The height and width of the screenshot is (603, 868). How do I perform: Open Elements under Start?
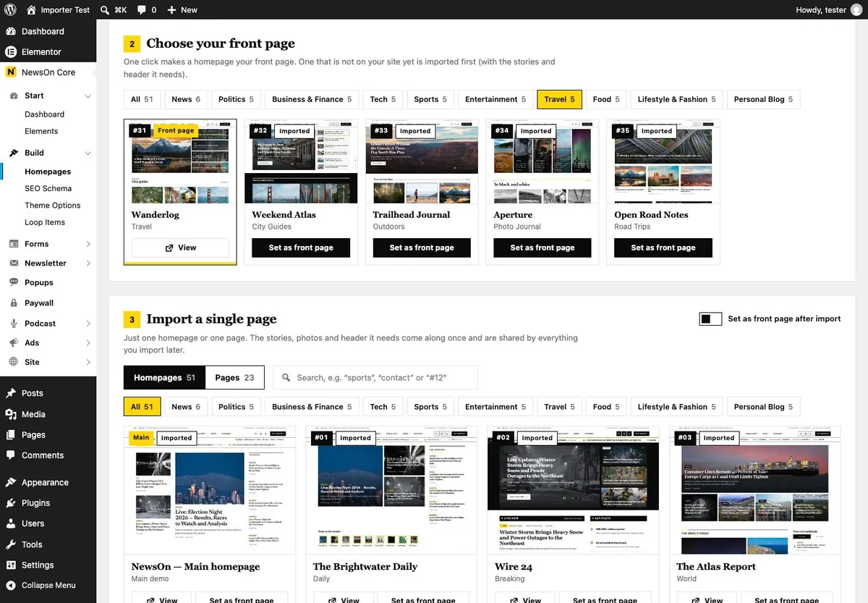pos(41,131)
